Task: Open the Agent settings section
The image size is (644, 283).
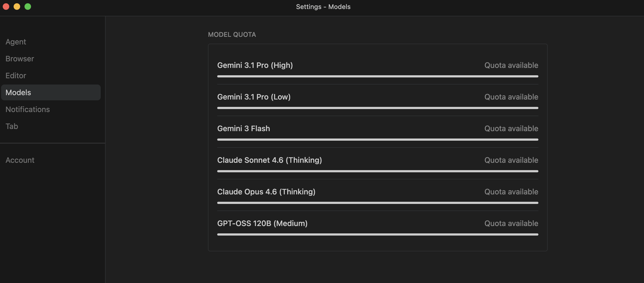Action: (x=16, y=42)
